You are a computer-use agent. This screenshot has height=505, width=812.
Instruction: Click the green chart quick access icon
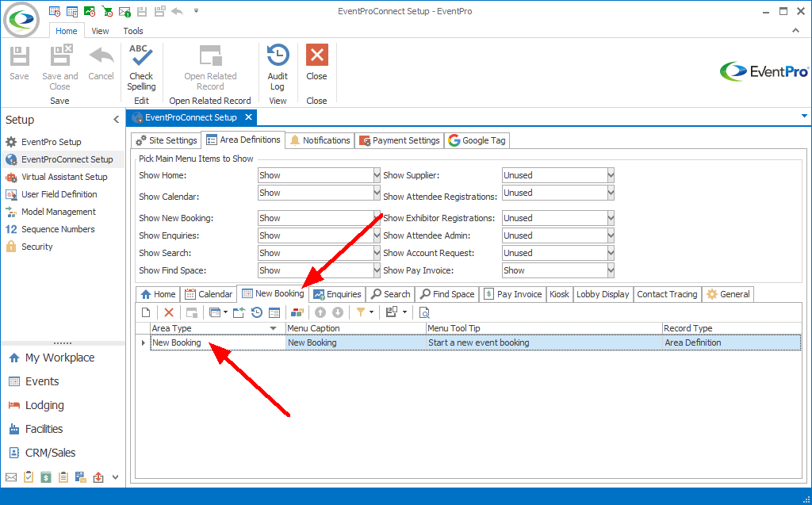pos(90,11)
